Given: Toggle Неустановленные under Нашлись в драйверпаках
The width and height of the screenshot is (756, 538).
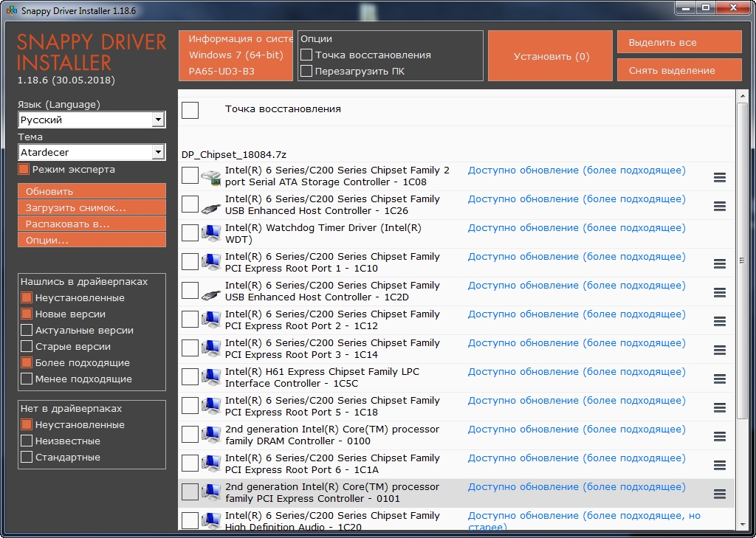Looking at the screenshot, I should click(27, 298).
